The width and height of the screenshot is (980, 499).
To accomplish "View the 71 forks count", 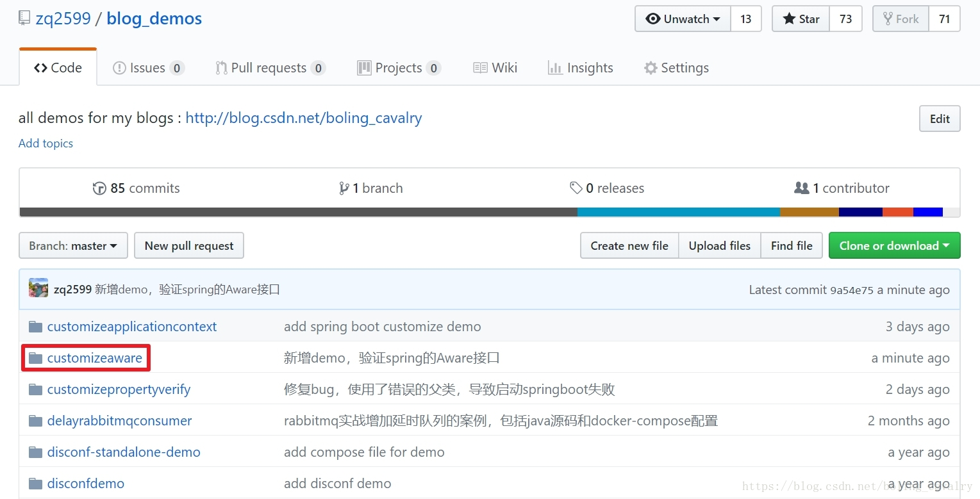I will pos(944,19).
